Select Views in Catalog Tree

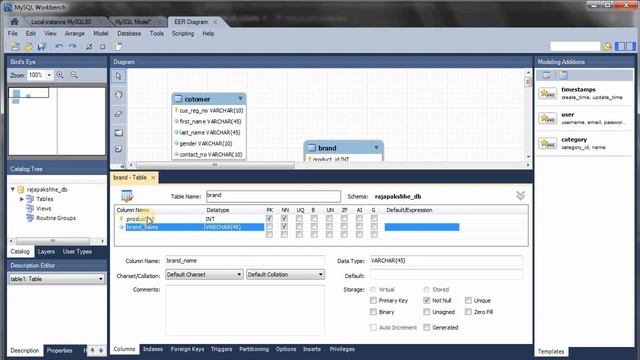pyautogui.click(x=44, y=209)
